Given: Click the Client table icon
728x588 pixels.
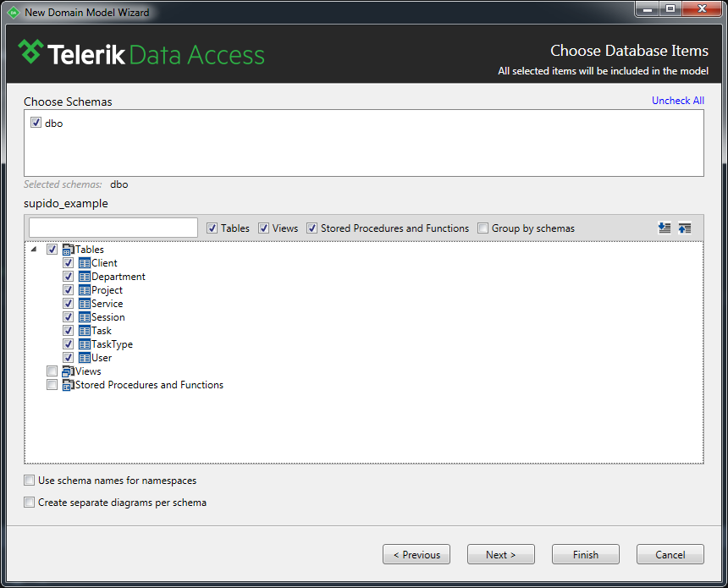Looking at the screenshot, I should coord(85,263).
